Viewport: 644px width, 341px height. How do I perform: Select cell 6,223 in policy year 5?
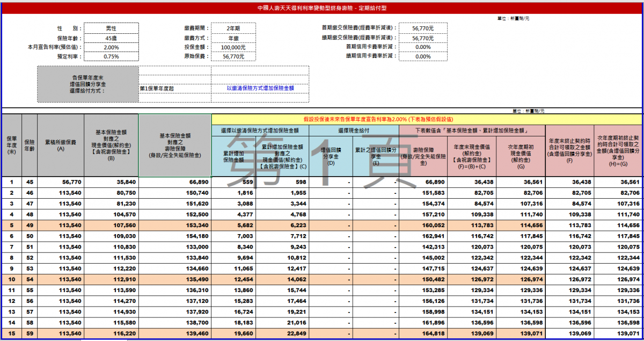(282, 225)
